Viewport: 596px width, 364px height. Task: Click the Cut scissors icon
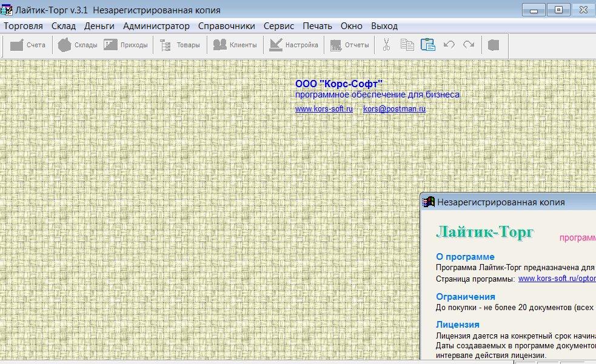(386, 45)
